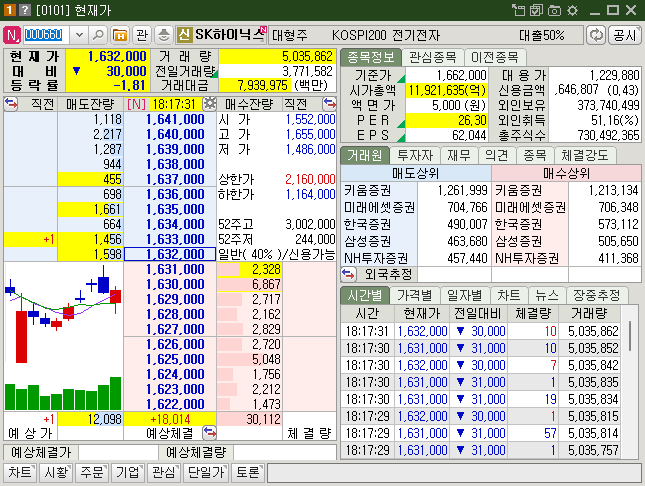Screen dimensions: 645x486
Task: Click bottom 단일가 button
Action: click(206, 472)
